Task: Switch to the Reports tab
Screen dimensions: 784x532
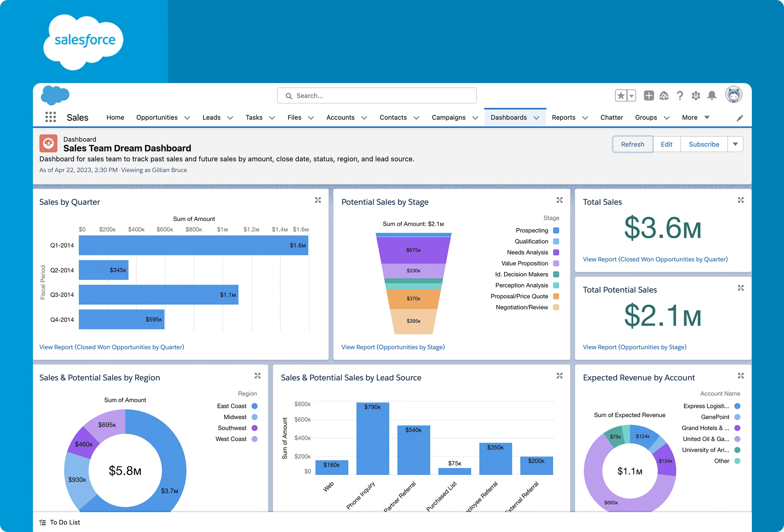Action: pos(563,118)
